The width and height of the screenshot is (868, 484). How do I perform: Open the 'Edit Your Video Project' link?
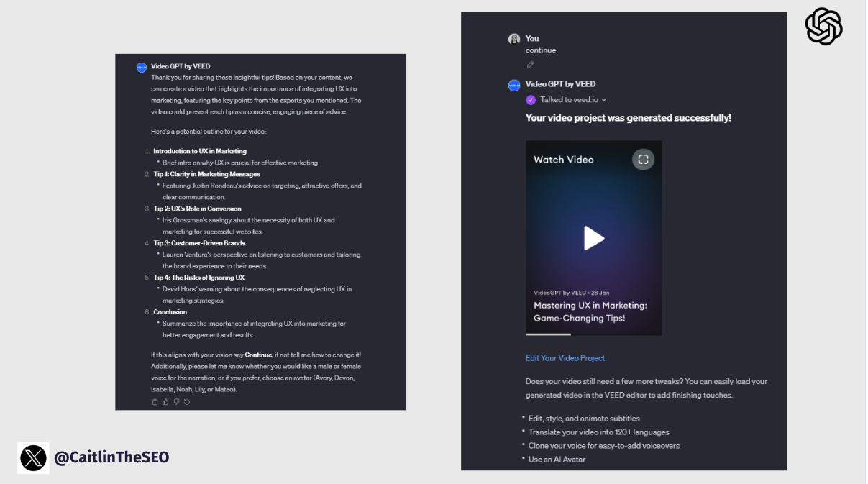565,358
